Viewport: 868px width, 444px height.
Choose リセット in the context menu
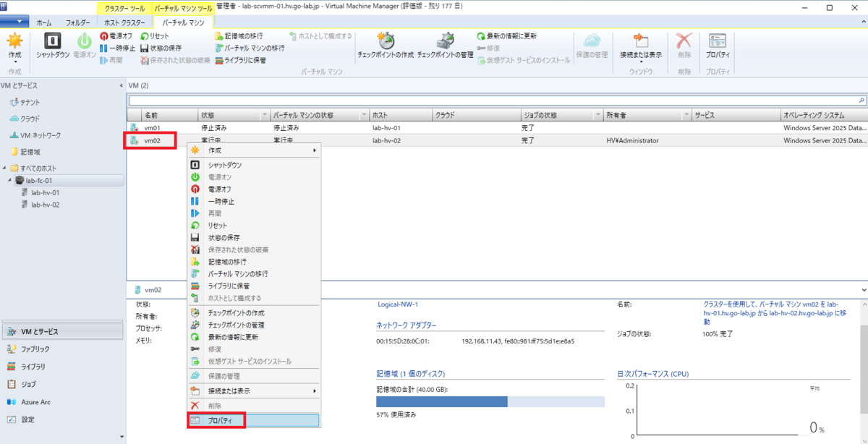(254, 226)
